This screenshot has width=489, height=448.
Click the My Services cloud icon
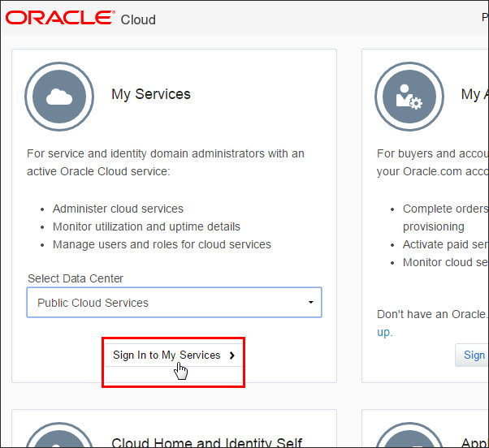[59, 97]
